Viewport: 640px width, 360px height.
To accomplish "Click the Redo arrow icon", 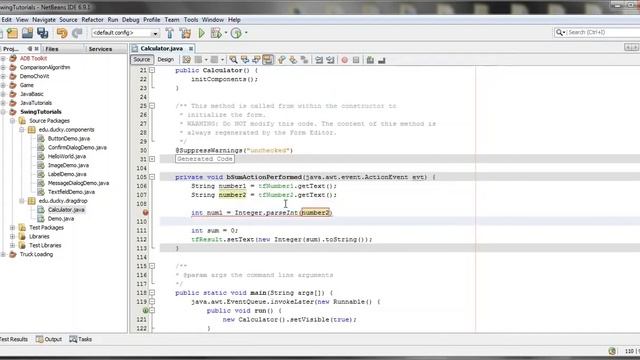I will (x=77, y=33).
